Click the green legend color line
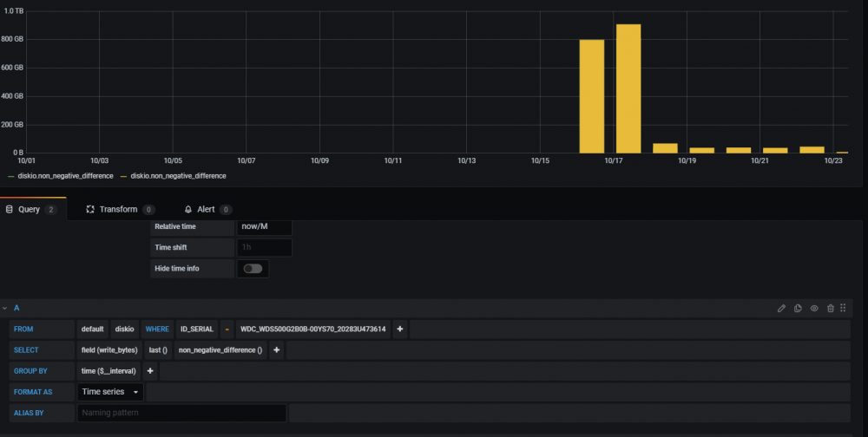 [x=11, y=177]
